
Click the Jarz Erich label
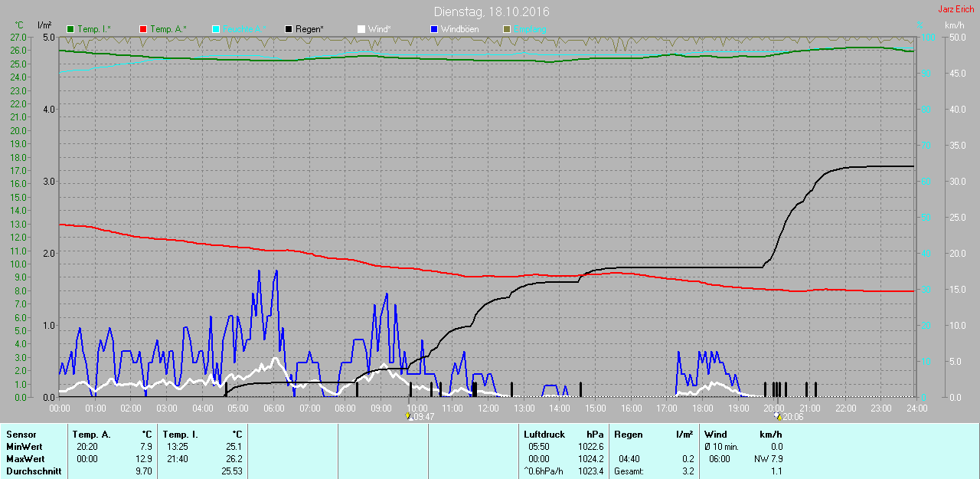tap(955, 9)
